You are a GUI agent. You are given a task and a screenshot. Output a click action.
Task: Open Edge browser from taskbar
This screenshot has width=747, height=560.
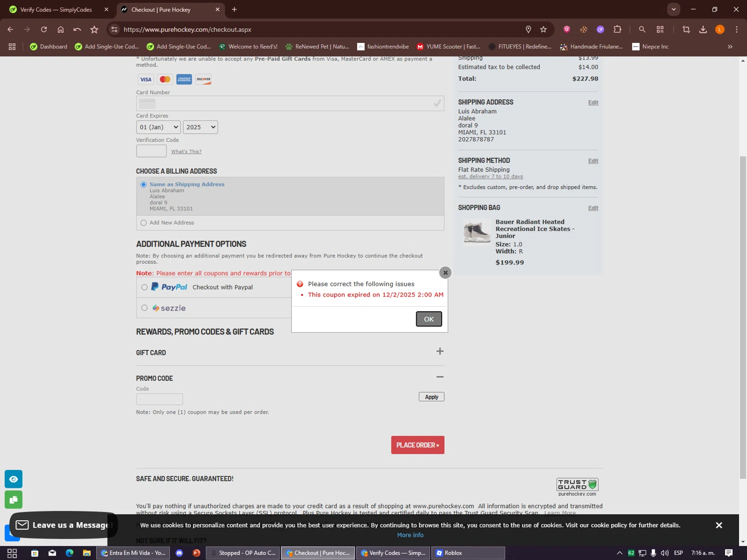69,553
